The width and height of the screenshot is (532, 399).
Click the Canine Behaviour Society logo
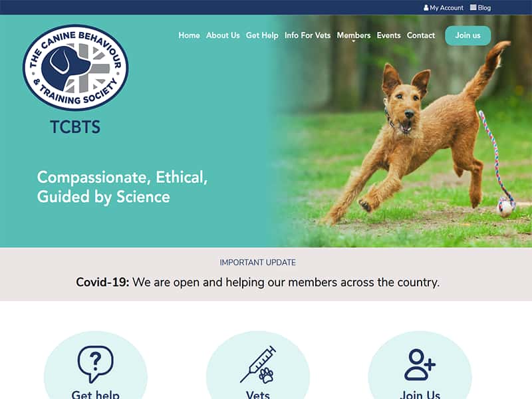point(75,68)
